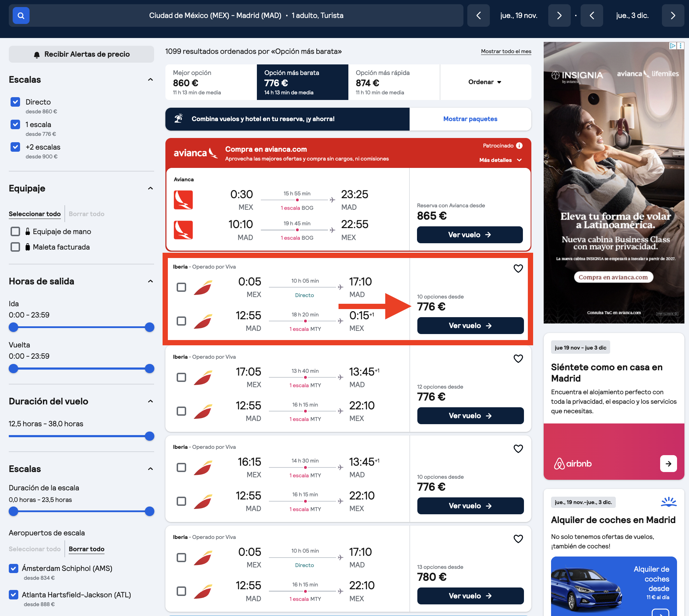Click the beach umbrella packages icon

179,119
